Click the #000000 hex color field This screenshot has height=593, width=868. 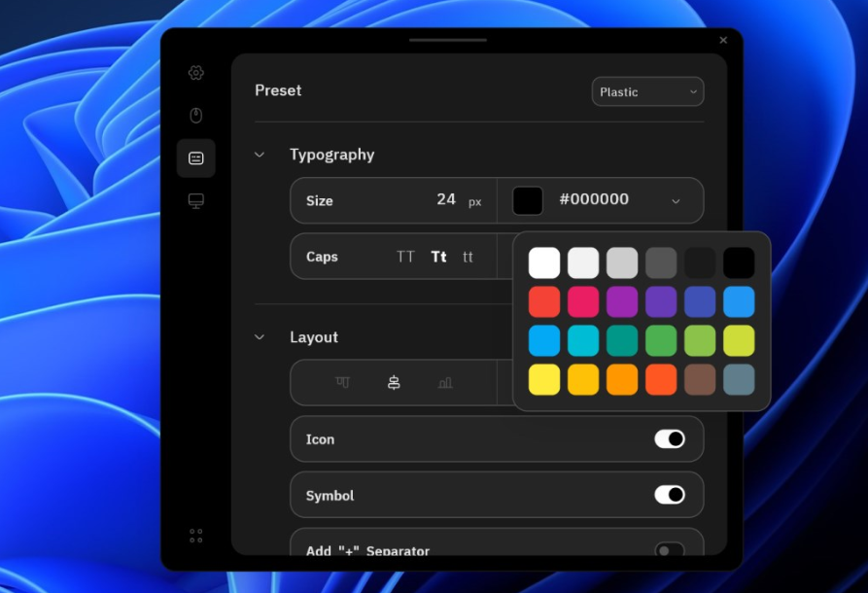594,198
